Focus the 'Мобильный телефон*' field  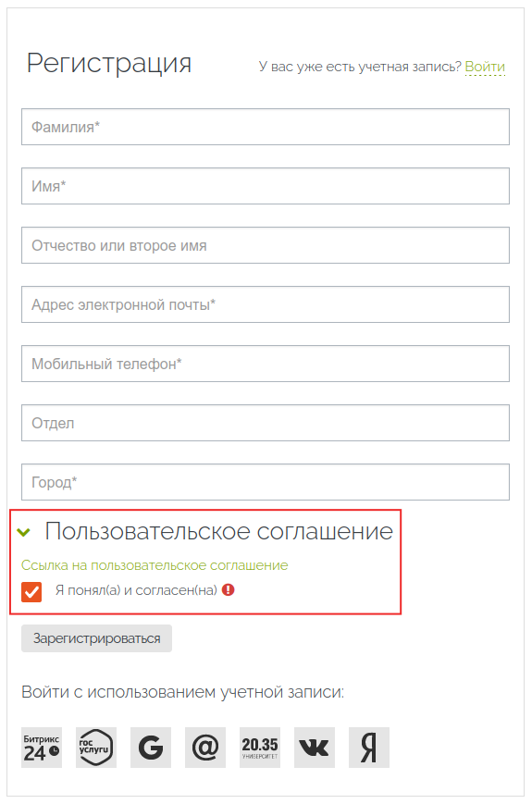266,364
